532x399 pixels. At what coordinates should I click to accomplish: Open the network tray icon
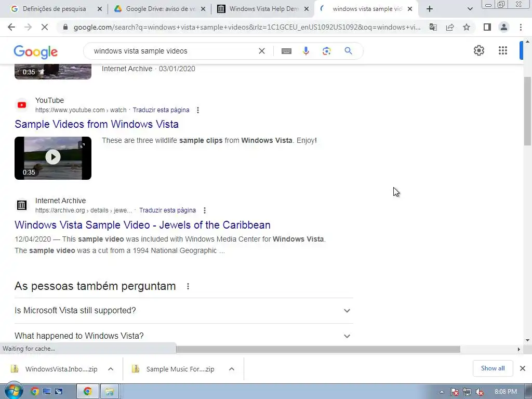pyautogui.click(x=467, y=392)
